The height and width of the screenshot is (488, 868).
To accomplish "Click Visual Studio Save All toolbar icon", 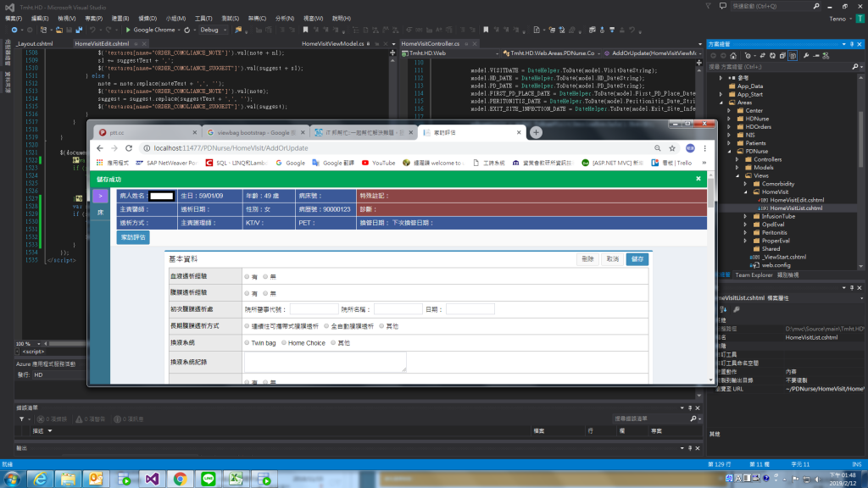I will click(79, 30).
